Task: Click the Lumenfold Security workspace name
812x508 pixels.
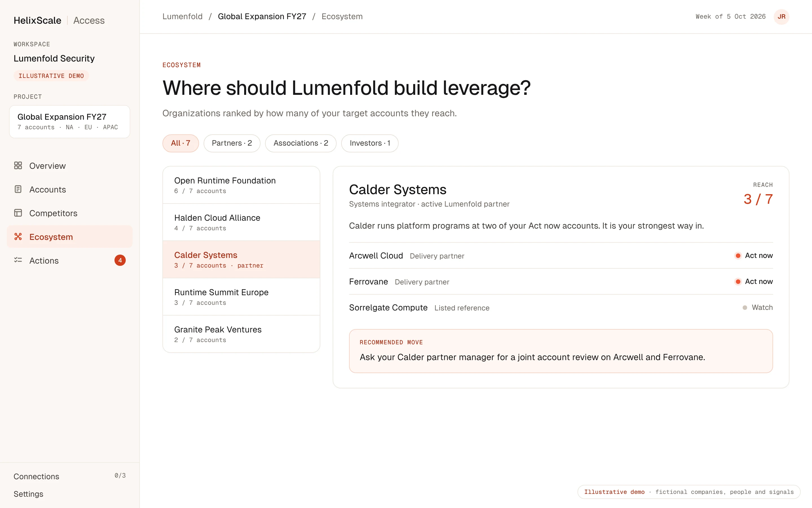Action: [x=54, y=58]
